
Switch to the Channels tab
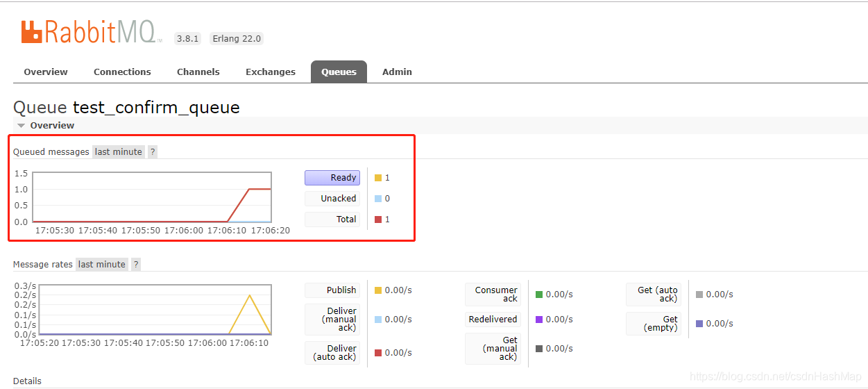[x=198, y=72]
